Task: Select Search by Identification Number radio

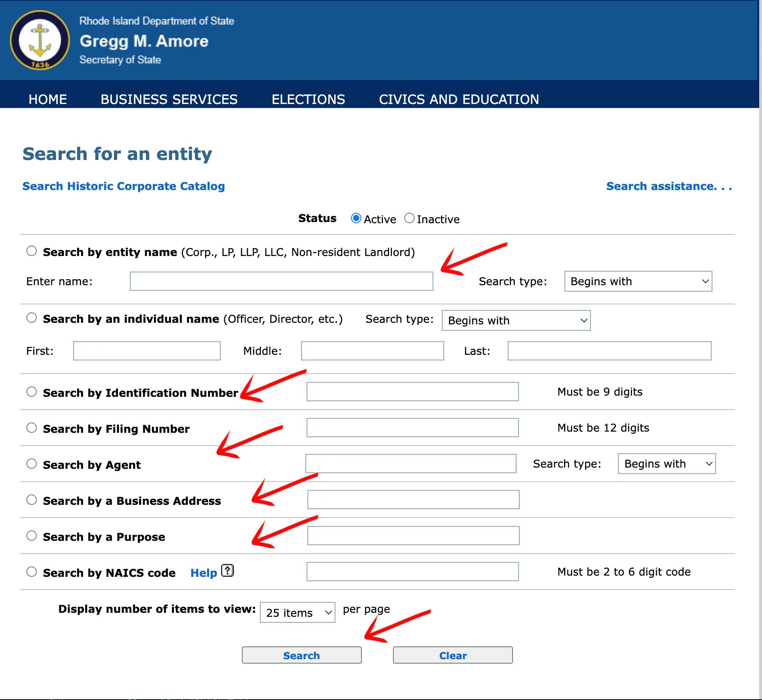Action: click(32, 392)
